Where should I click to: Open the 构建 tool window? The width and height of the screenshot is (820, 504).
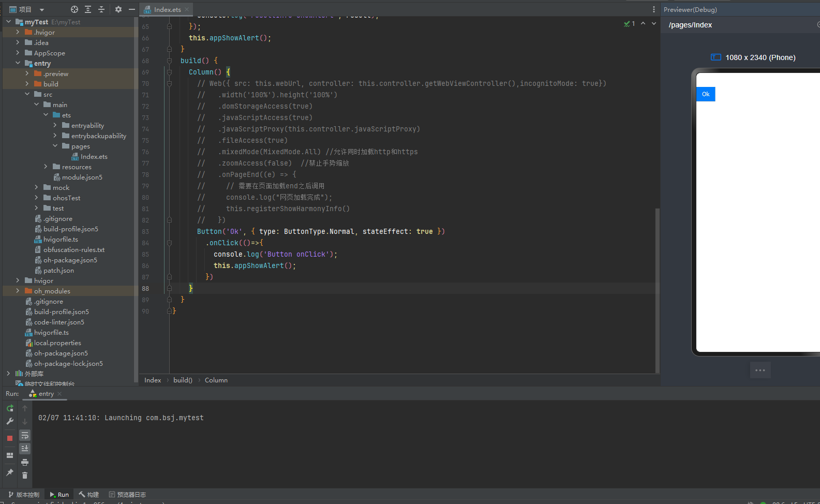[x=88, y=495]
